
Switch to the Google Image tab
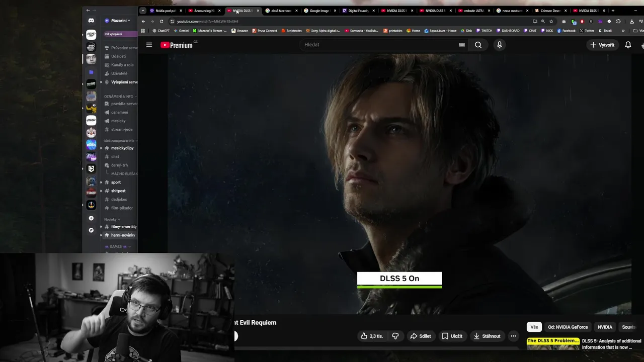[319, 11]
